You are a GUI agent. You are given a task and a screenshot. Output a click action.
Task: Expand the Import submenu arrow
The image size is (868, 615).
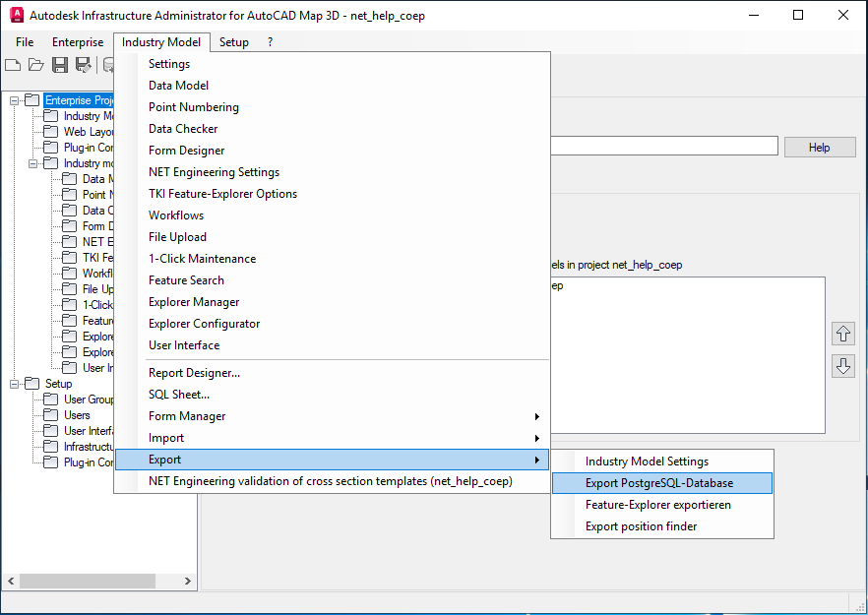tap(536, 438)
